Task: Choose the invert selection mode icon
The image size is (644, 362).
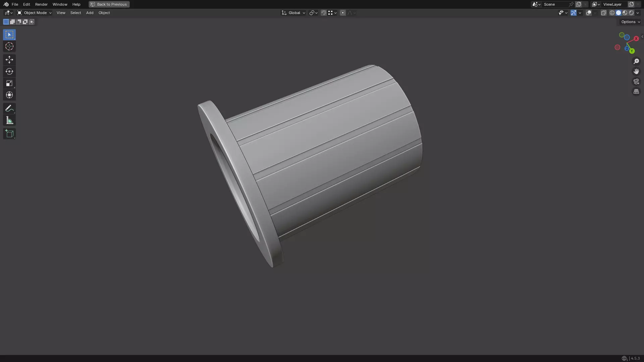Action: [25, 22]
